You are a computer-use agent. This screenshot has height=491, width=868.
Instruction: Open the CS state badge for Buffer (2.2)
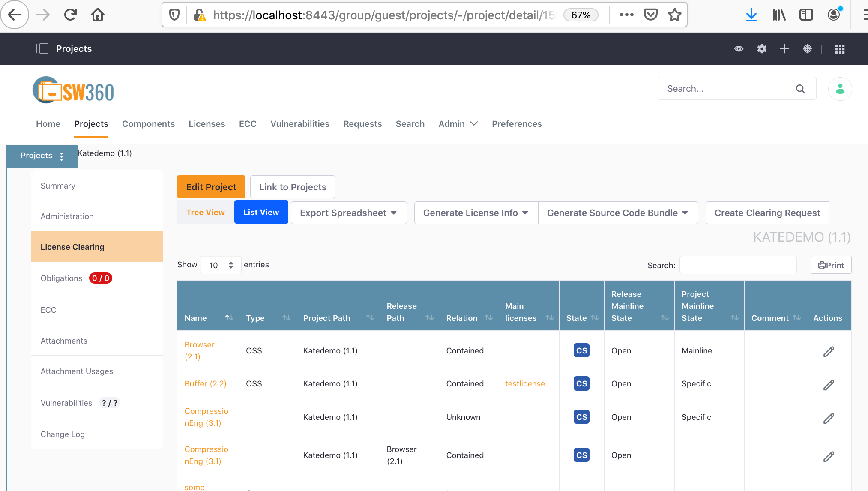[x=581, y=383]
